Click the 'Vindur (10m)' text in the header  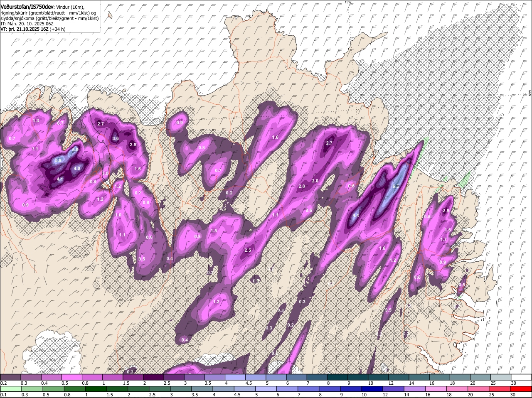[x=70, y=7]
